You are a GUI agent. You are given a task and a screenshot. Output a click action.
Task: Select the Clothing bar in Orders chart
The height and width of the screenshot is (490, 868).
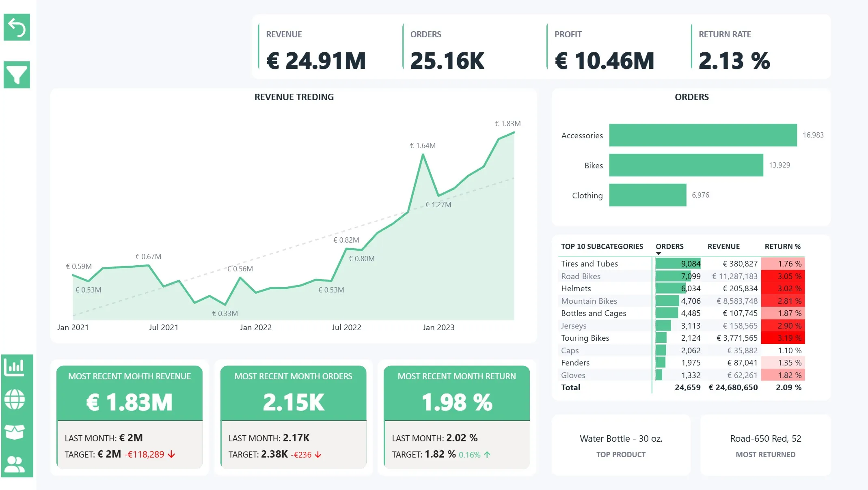point(648,195)
